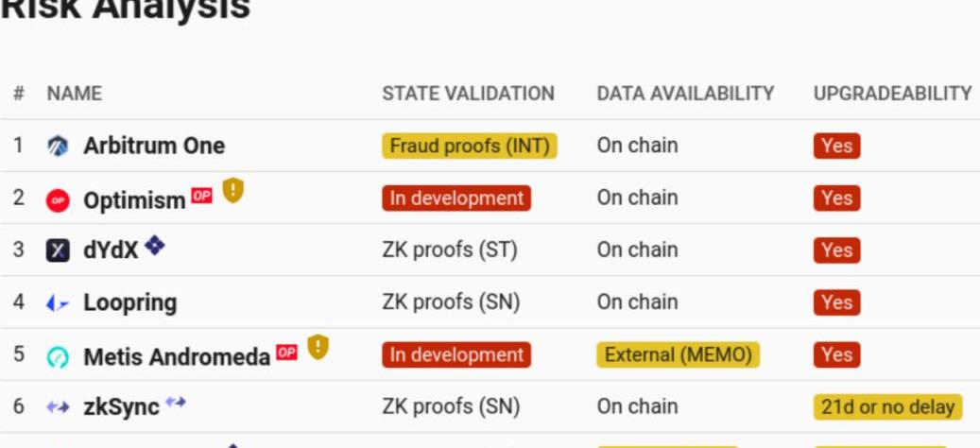Image resolution: width=980 pixels, height=448 pixels.
Task: Open the Arbitrum One project link
Action: pos(154,146)
